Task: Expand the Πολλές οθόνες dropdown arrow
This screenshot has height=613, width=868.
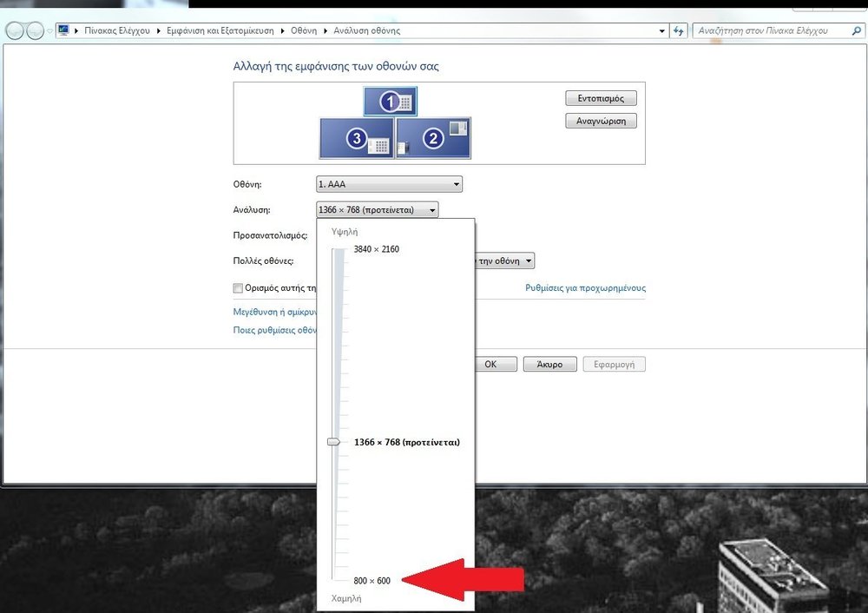Action: pos(528,260)
